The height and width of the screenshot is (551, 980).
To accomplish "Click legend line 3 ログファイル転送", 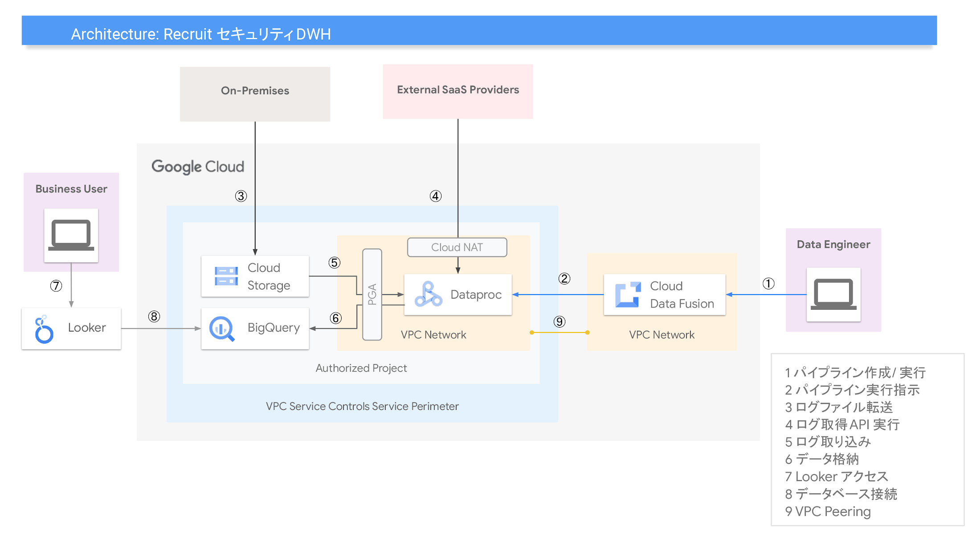I will tap(839, 407).
